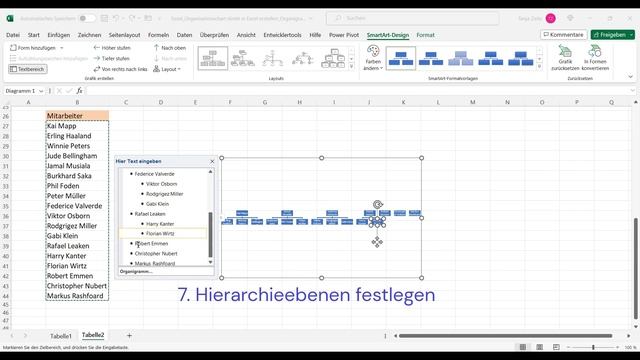
Task: Apply the second SmartArt-Formatvorlagen style
Action: tap(431, 58)
